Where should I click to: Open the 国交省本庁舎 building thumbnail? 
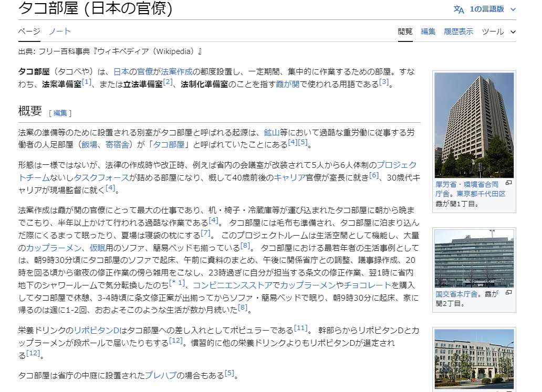[474, 259]
